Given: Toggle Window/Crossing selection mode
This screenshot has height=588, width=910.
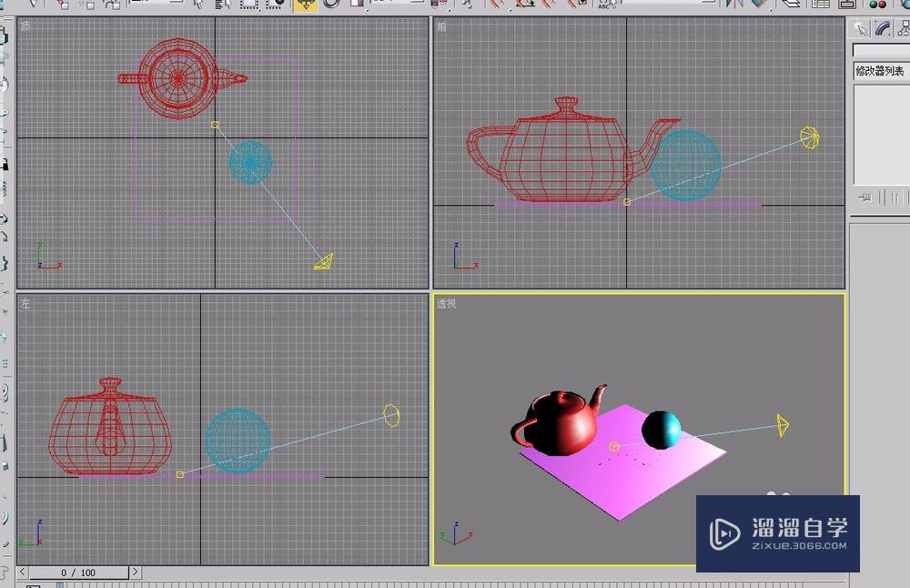Looking at the screenshot, I should [x=275, y=4].
